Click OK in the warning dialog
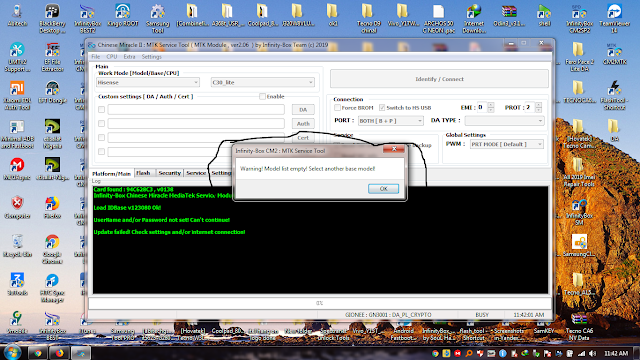The height and width of the screenshot is (360, 640). [383, 189]
